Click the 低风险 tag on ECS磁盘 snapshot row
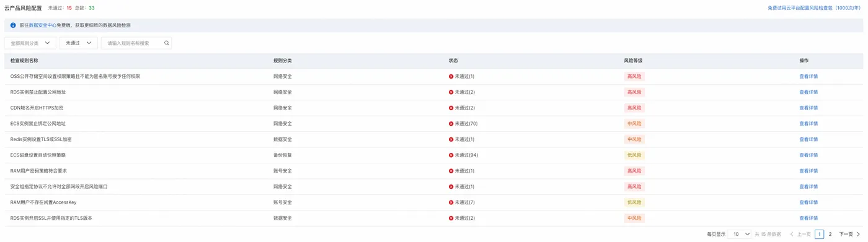 tap(634, 155)
